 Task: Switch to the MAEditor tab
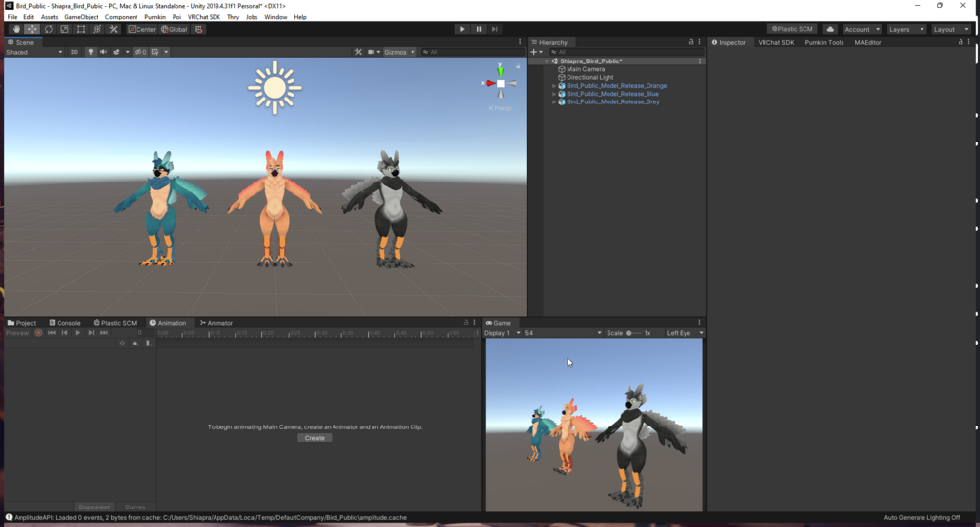868,43
